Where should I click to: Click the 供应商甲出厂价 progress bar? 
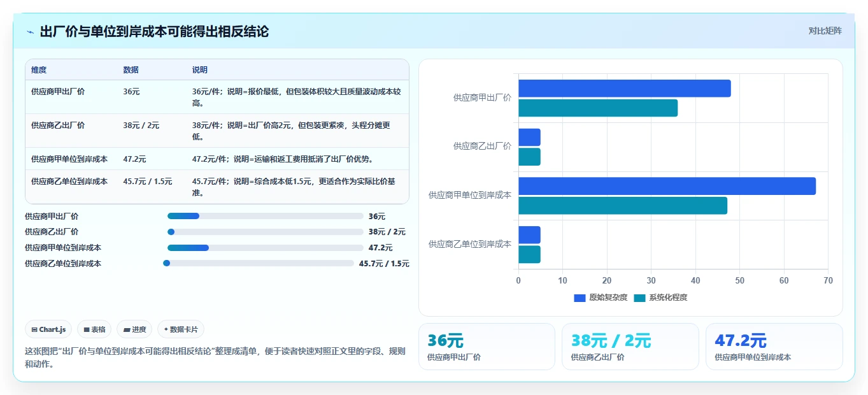tap(265, 216)
